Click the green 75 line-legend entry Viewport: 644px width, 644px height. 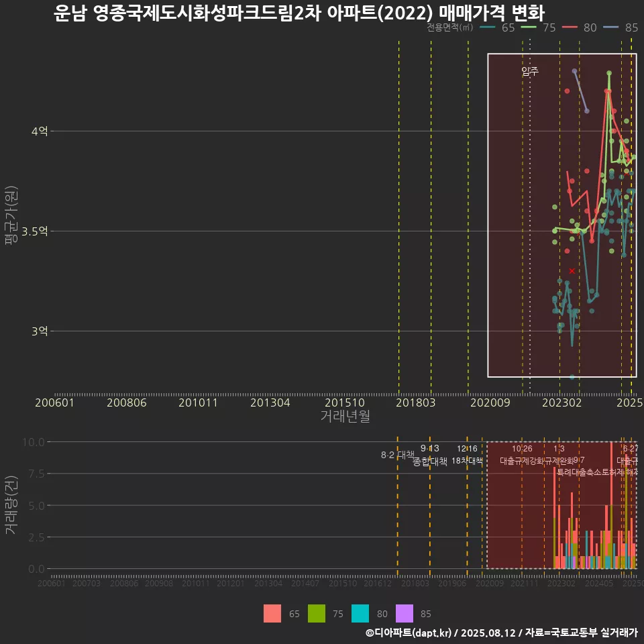click(538, 28)
